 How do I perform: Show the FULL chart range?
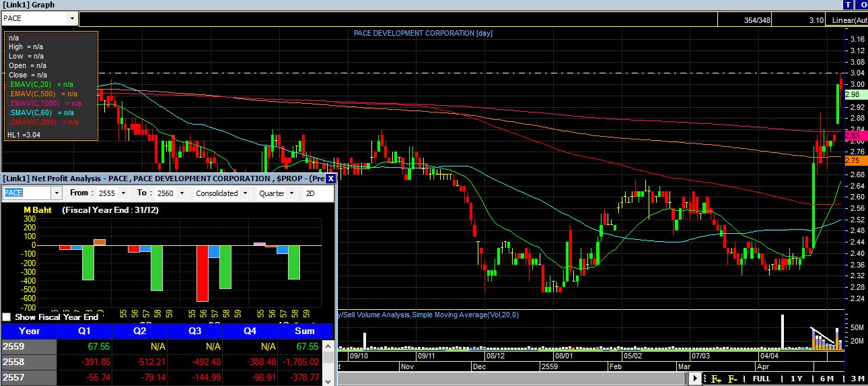tap(762, 379)
